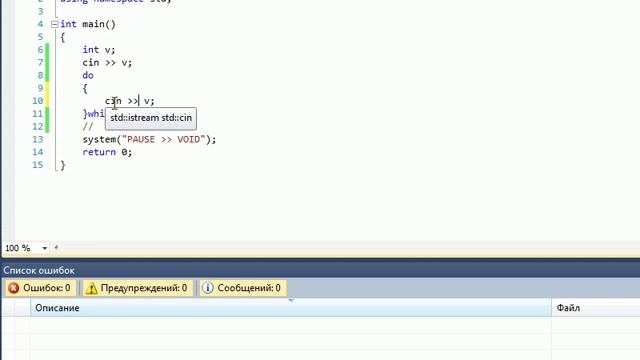640x360 pixels.
Task: Toggle the Предупреждений: 0 warnings filter
Action: pyautogui.click(x=137, y=288)
